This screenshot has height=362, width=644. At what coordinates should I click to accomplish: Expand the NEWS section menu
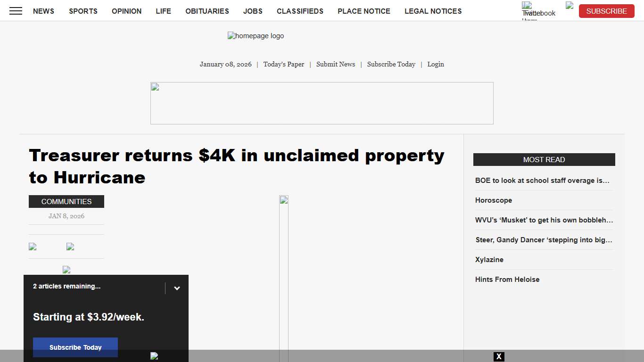click(x=43, y=11)
